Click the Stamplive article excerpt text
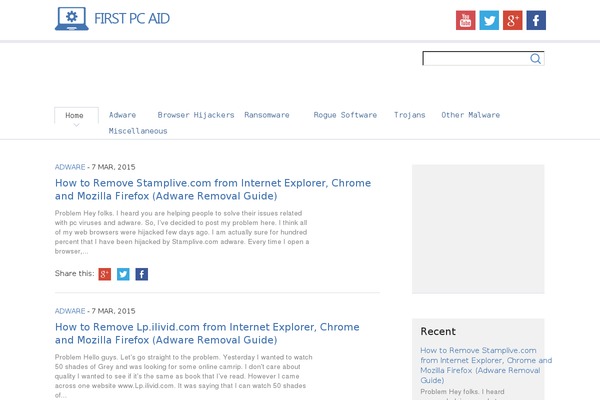600x400 pixels. [182, 232]
